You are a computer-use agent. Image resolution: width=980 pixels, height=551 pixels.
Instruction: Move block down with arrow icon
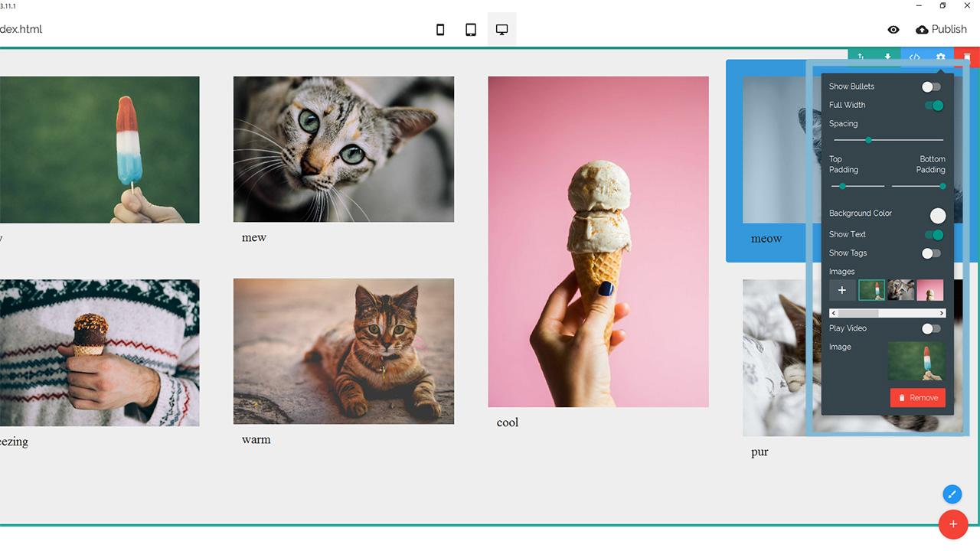[887, 57]
